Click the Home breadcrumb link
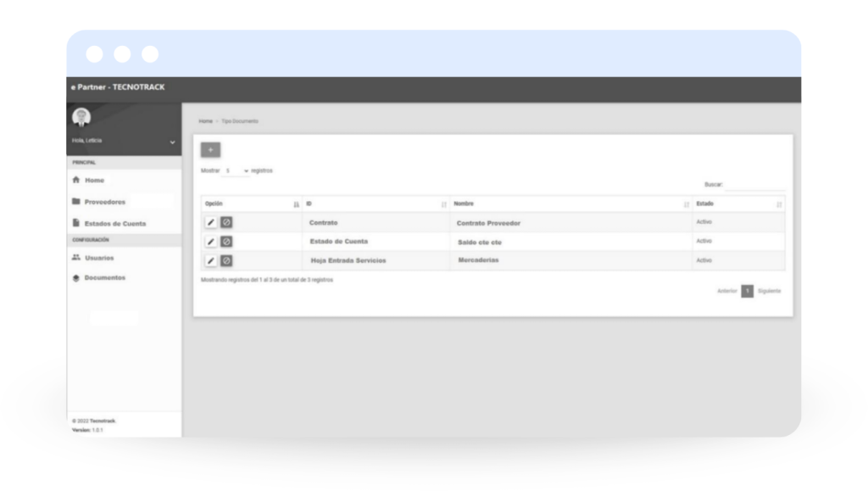The width and height of the screenshot is (868, 491). click(x=205, y=120)
